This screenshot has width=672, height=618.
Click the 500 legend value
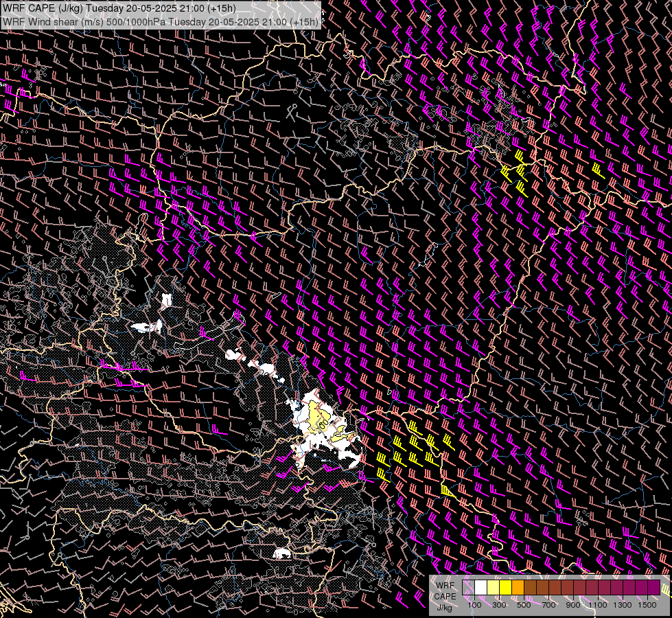524,605
